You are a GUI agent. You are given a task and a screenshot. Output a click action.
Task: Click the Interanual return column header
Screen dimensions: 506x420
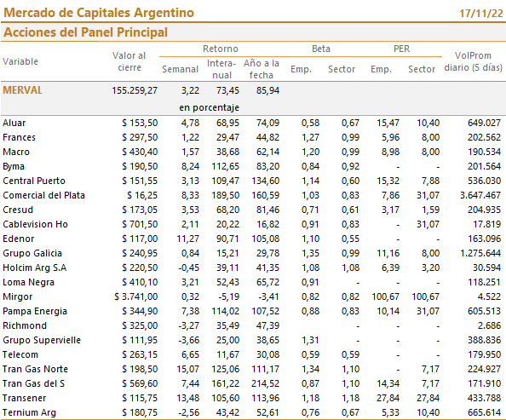(x=221, y=69)
